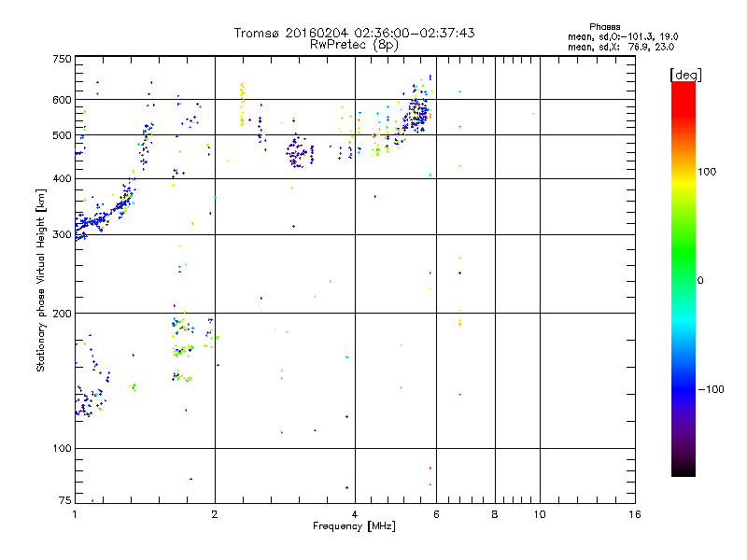The width and height of the screenshot is (747, 560).
Task: Click the 'Phases' heading at top right
Action: pyautogui.click(x=604, y=27)
